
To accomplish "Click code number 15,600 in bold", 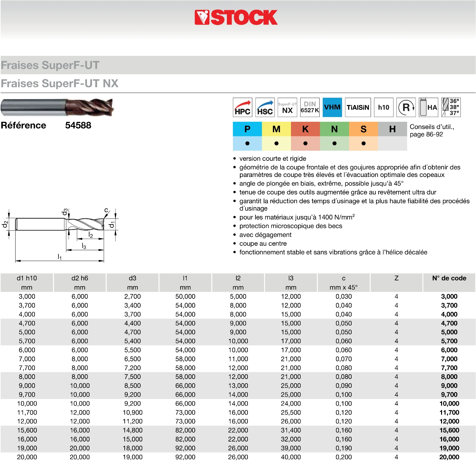I will pyautogui.click(x=449, y=430).
